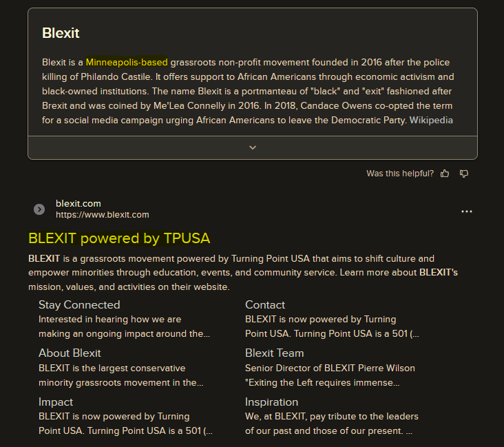The height and width of the screenshot is (447, 504).
Task: Click the thumbs down icon
Action: 464,174
